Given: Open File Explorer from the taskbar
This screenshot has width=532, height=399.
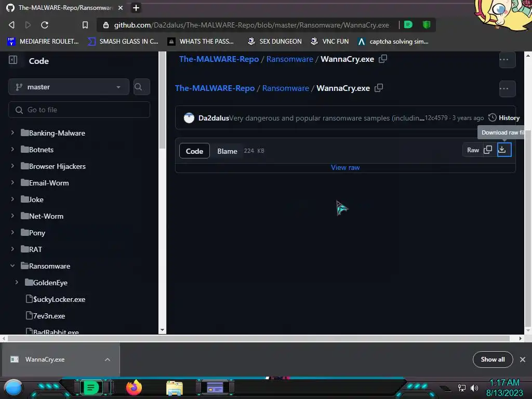Looking at the screenshot, I should pos(175,388).
